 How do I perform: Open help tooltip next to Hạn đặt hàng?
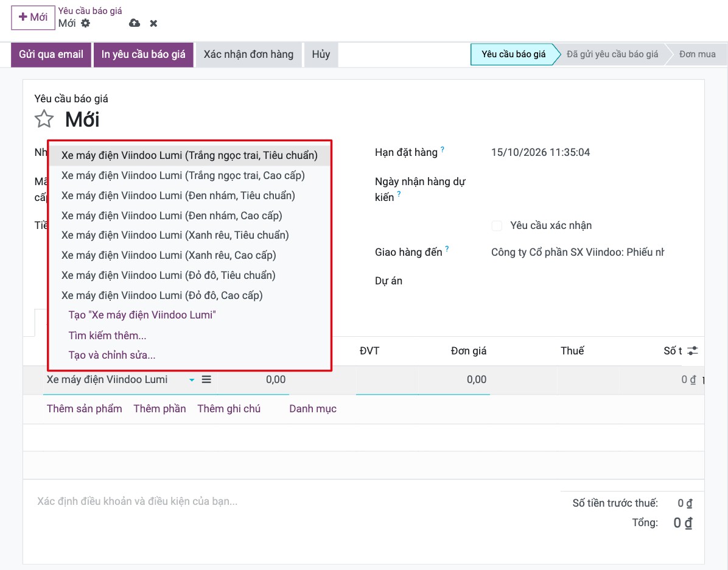click(x=443, y=150)
